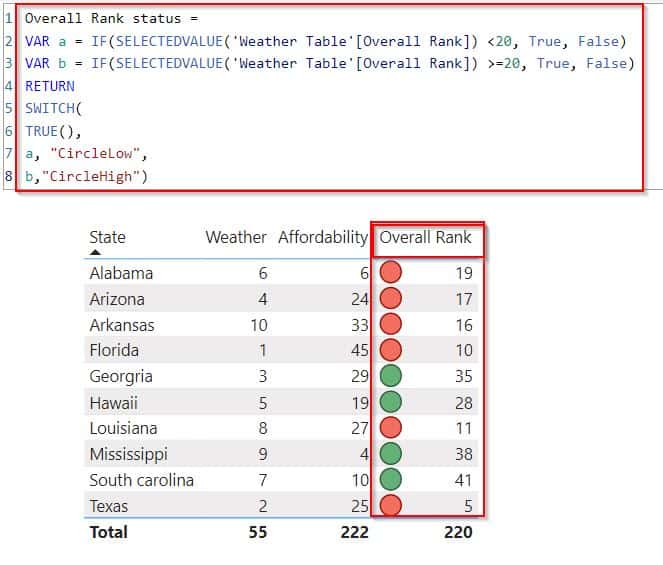This screenshot has width=663, height=565.
Task: Click the sort arrow under State header
Action: tap(96, 252)
